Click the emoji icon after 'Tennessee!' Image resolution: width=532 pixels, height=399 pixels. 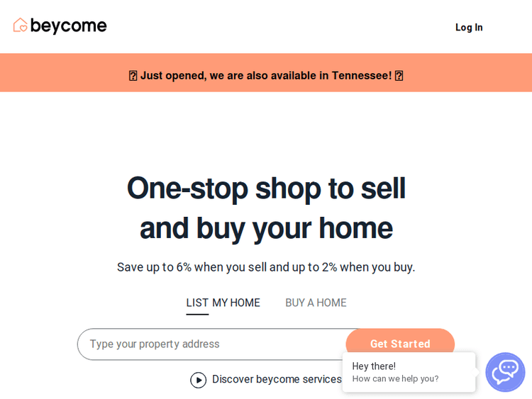(x=399, y=76)
